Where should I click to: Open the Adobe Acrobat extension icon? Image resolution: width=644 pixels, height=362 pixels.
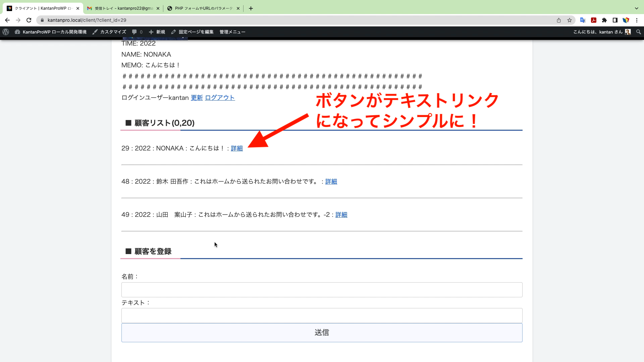(x=594, y=20)
